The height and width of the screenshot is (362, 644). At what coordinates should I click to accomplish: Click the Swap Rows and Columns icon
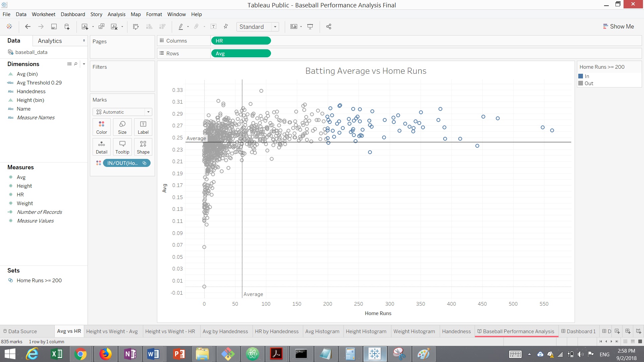pyautogui.click(x=136, y=26)
